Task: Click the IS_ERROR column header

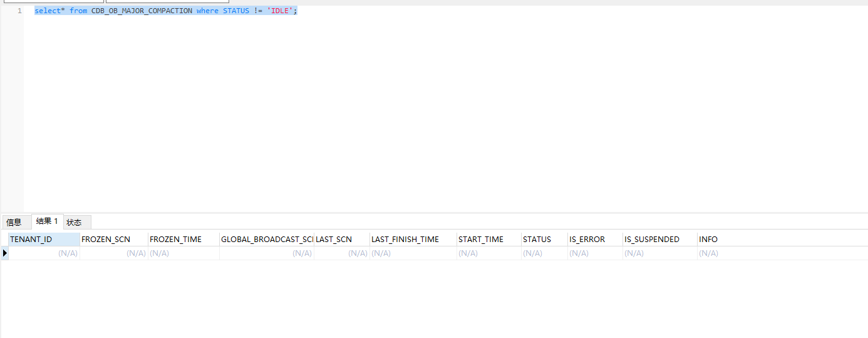Action: [x=596, y=239]
